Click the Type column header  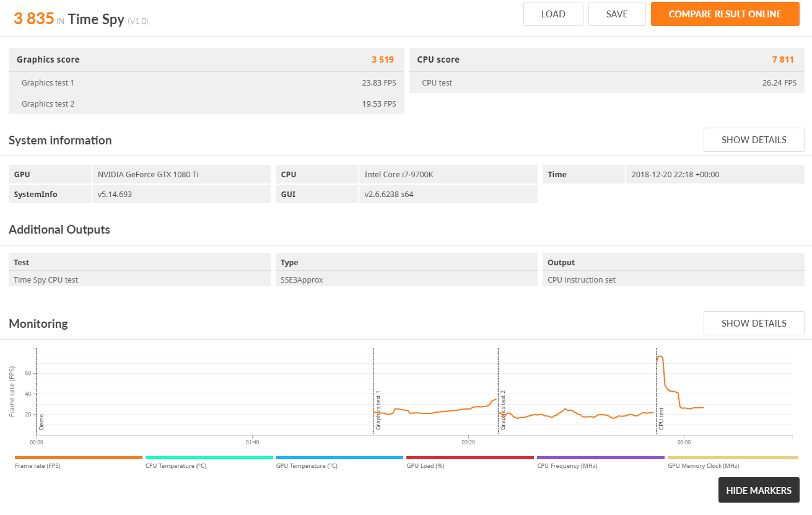point(289,262)
